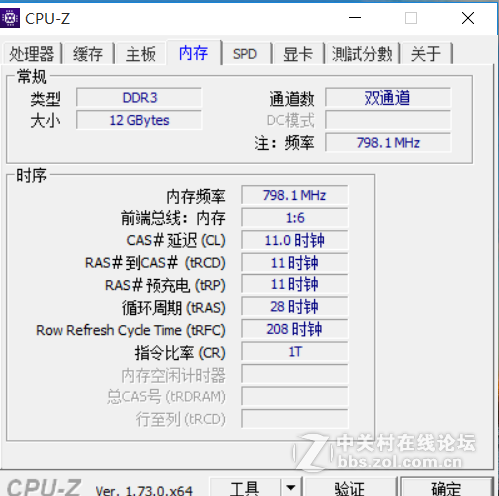Image resolution: width=499 pixels, height=496 pixels.
Task: Click the empty 内存空闲计时器 field
Action: (x=295, y=374)
